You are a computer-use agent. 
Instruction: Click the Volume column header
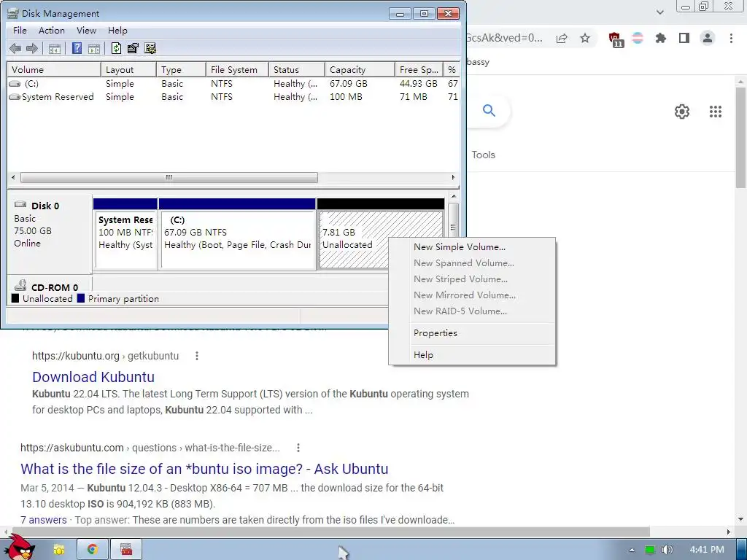(54, 69)
